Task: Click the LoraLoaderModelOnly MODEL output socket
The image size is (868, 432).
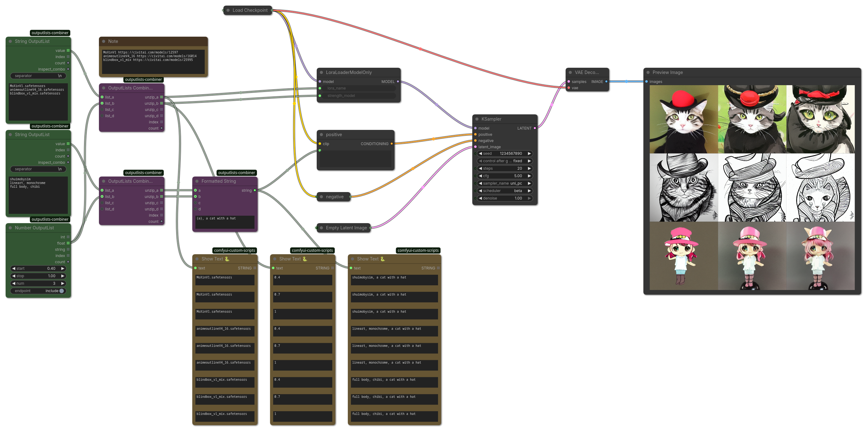Action: pyautogui.click(x=398, y=81)
